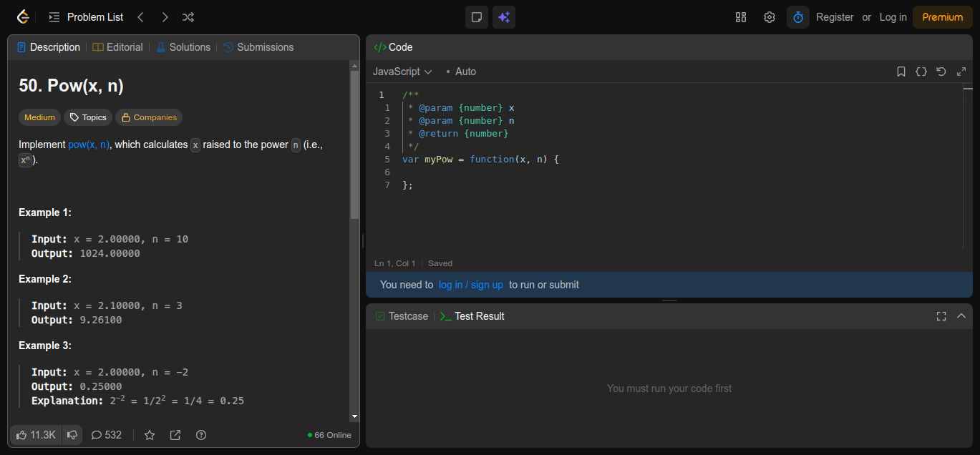
Task: Go to the previous problem arrow
Action: (141, 17)
